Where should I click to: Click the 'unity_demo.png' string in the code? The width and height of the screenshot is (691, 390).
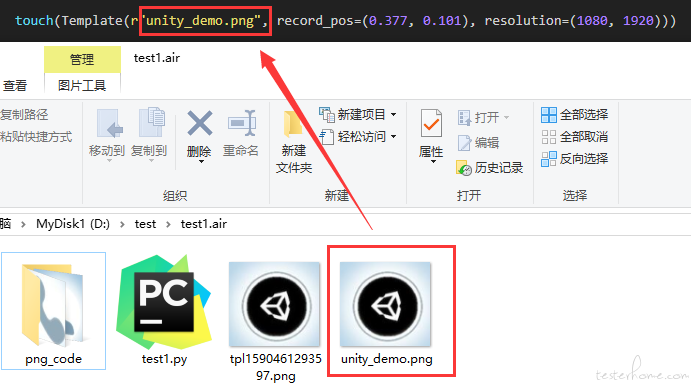[202, 21]
